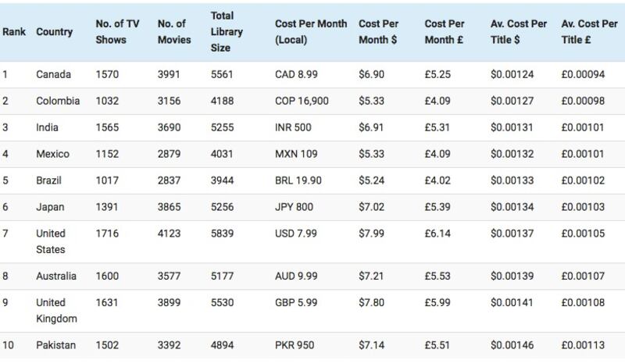
Task: Sort by Av. Cost Per Title $ header
Action: click(519, 32)
